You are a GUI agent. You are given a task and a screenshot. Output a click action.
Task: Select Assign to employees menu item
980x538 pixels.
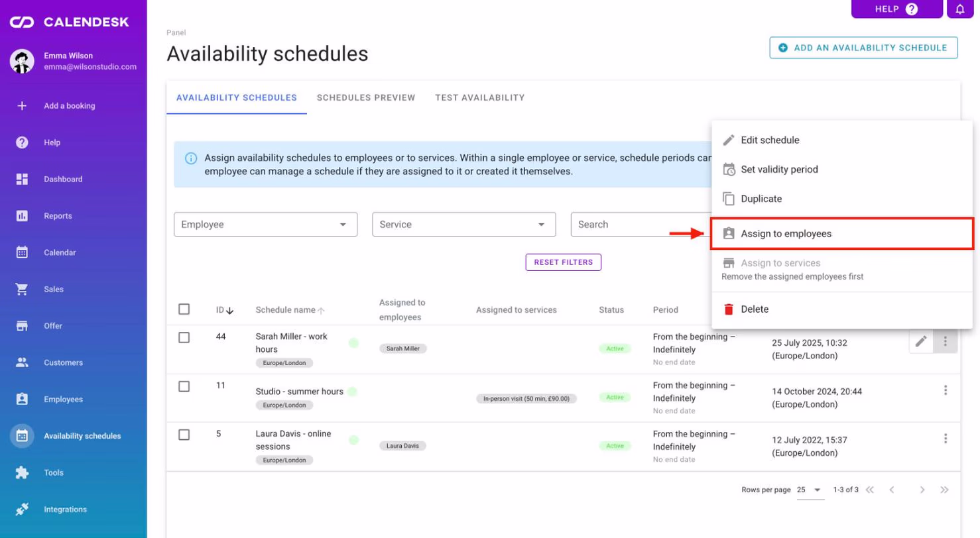(841, 234)
